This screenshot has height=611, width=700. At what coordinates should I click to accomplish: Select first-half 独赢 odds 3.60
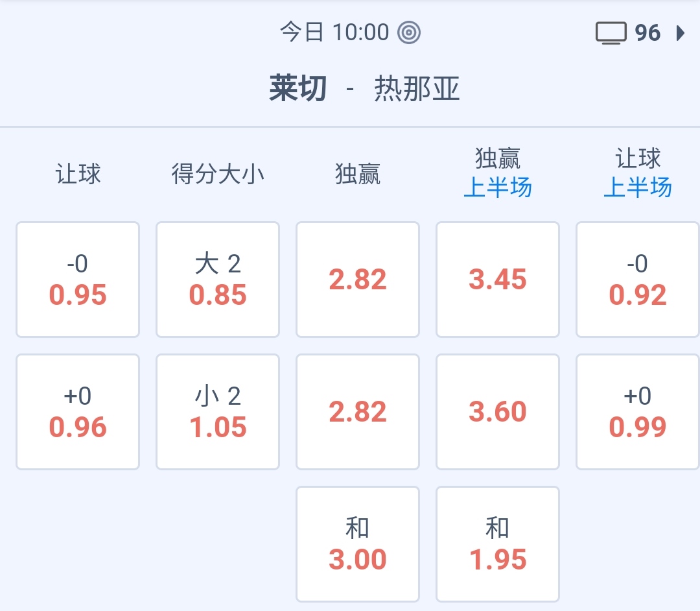click(498, 412)
